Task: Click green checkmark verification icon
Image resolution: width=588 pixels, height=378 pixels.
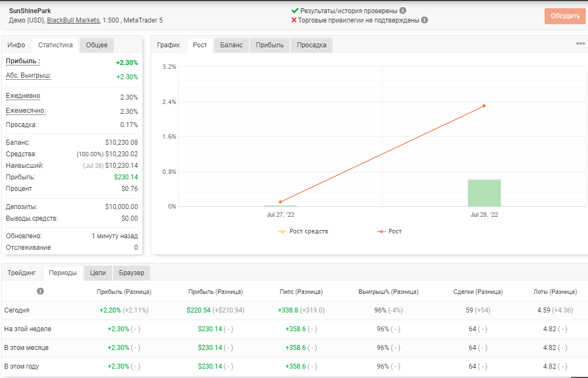Action: click(295, 10)
